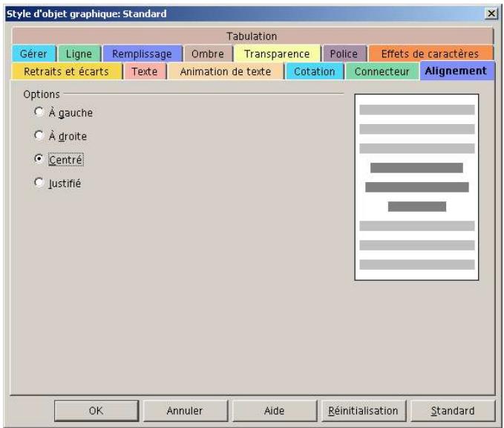504x428 pixels.
Task: Select the 'Centré' alignment radio button
Action: click(x=39, y=159)
